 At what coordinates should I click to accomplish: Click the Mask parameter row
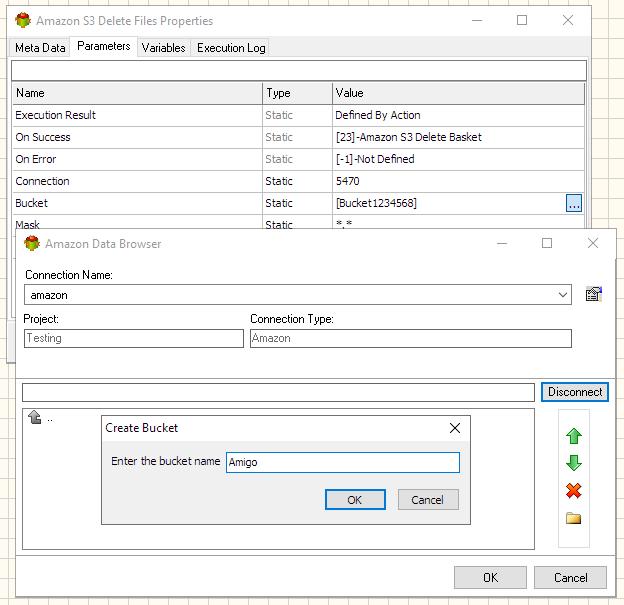(298, 222)
